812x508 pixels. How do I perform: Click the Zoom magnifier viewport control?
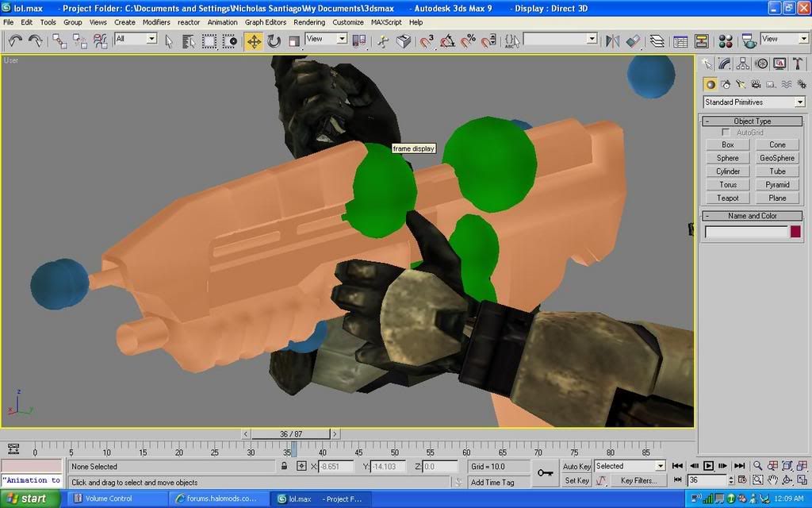point(757,465)
